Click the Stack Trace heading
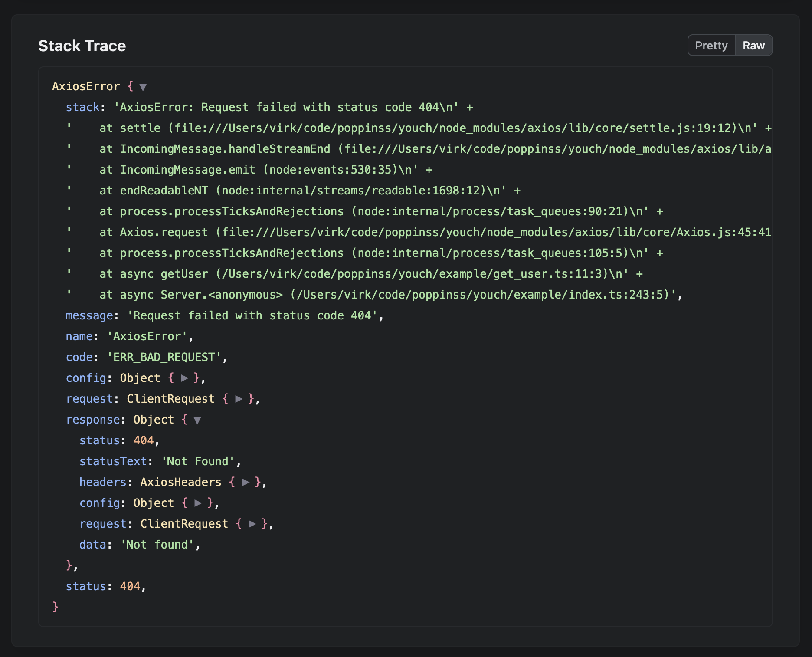This screenshot has height=657, width=812. 82,46
